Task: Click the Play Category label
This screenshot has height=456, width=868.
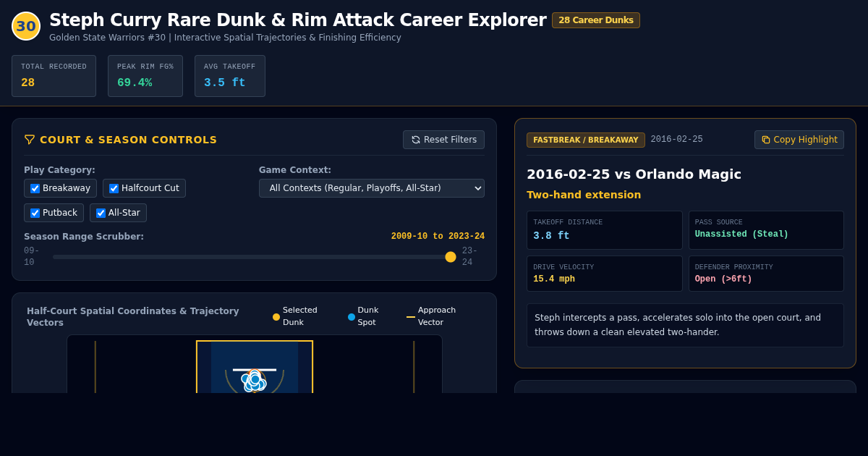Action: tap(59, 170)
